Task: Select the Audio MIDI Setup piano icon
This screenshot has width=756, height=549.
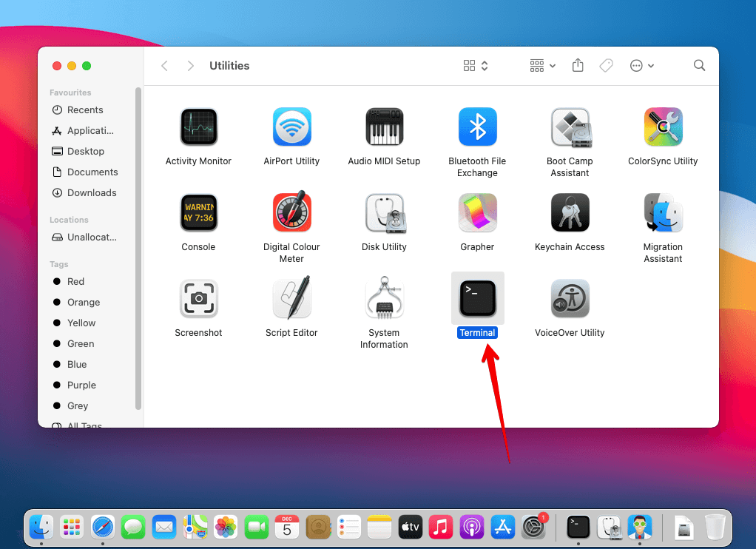Action: tap(384, 127)
